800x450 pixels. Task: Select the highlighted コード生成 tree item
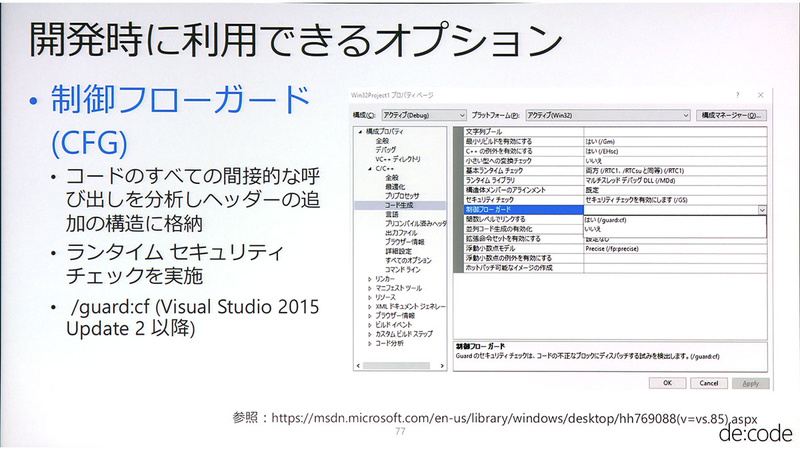coord(399,205)
